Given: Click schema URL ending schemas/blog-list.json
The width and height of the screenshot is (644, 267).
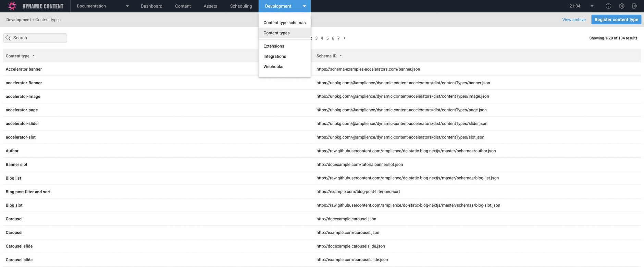Looking at the screenshot, I should [408, 178].
